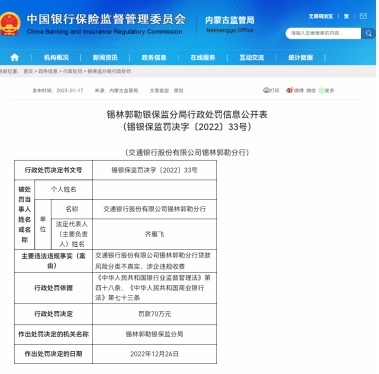The image size is (379, 374).
Task: Click the article heading 锡林郭勒银保监分局行政处罚信息公开表
Action: pyautogui.click(x=187, y=114)
